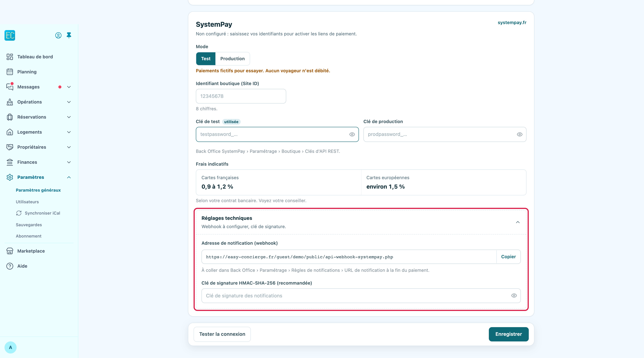Viewport: 644px width, 358px height.
Task: Expand the Messages submenu chevron
Action: [x=69, y=87]
